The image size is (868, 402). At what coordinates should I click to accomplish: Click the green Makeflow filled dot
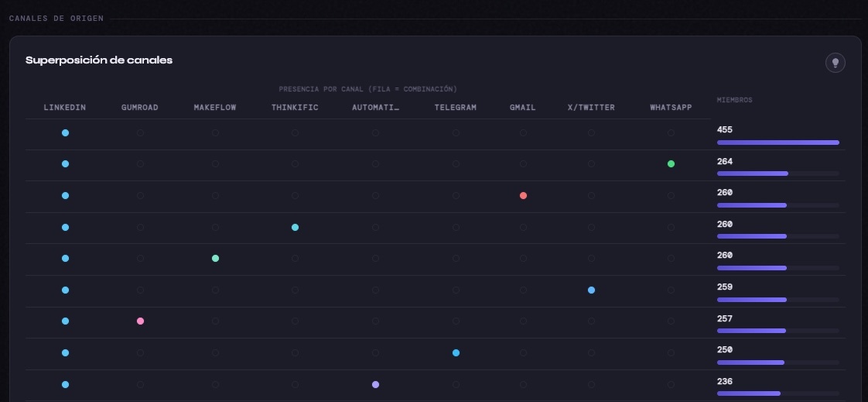tap(215, 258)
